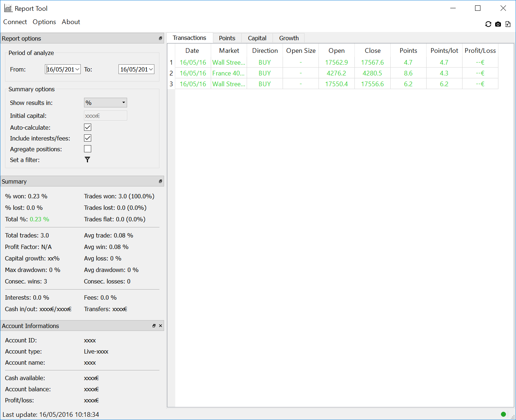Take a screenshot with the camera icon
This screenshot has width=516, height=420.
[498, 24]
